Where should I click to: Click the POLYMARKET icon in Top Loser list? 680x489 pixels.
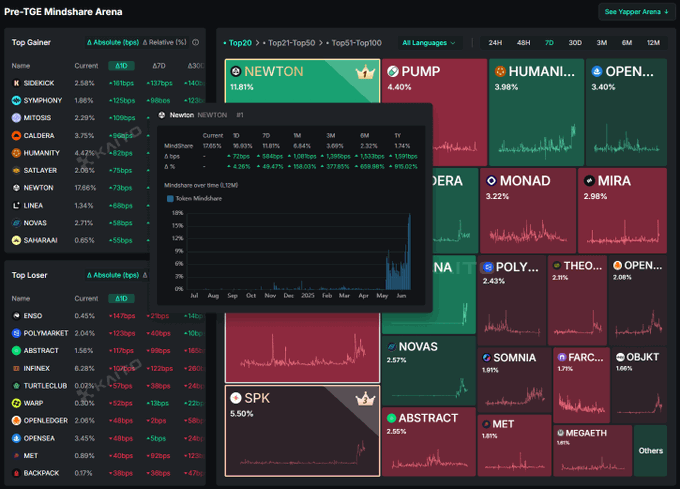coord(17,333)
